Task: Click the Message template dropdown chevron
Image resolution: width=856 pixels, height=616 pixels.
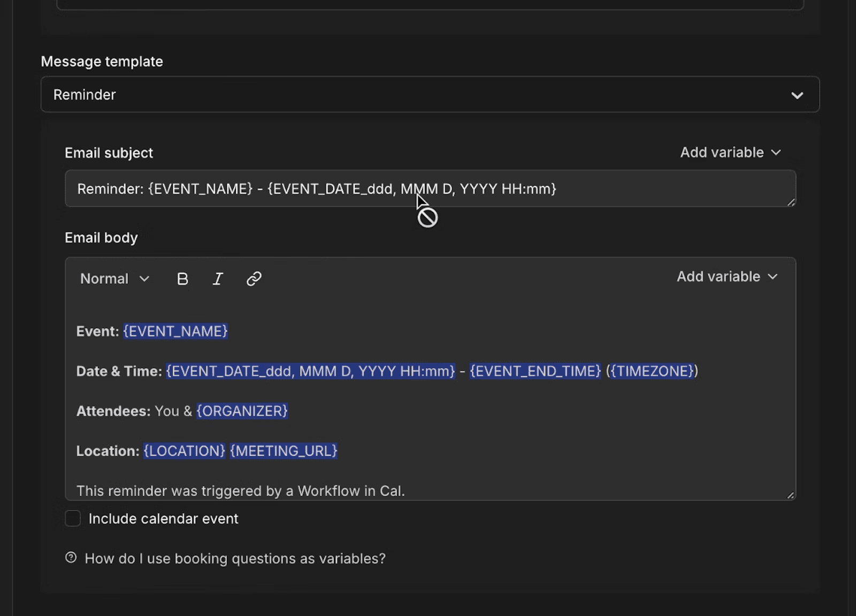Action: click(797, 95)
